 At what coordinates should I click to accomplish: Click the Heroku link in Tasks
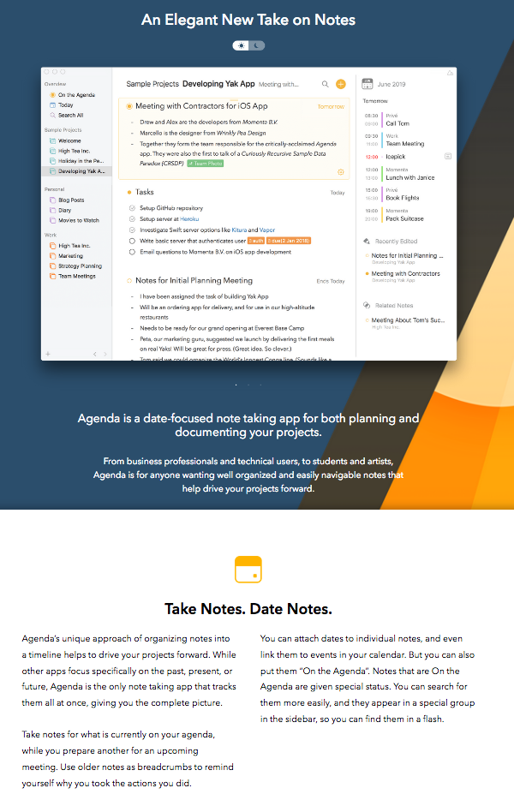[189, 219]
